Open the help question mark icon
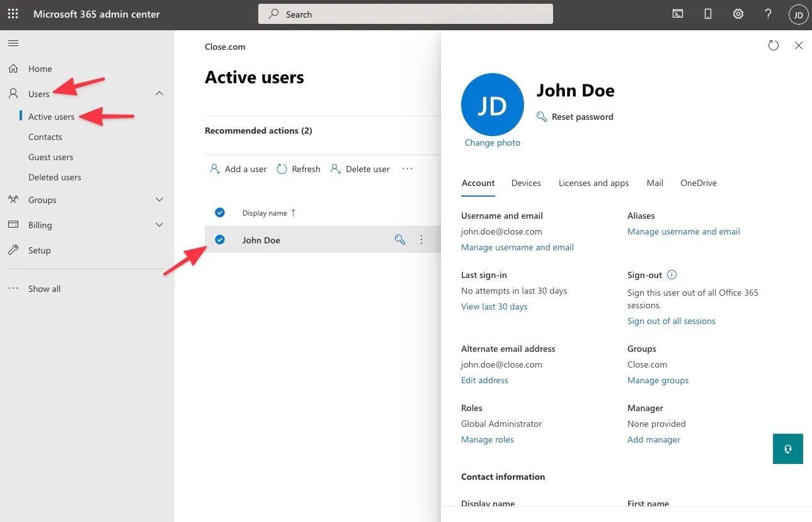The height and width of the screenshot is (522, 812). pyautogui.click(x=769, y=14)
